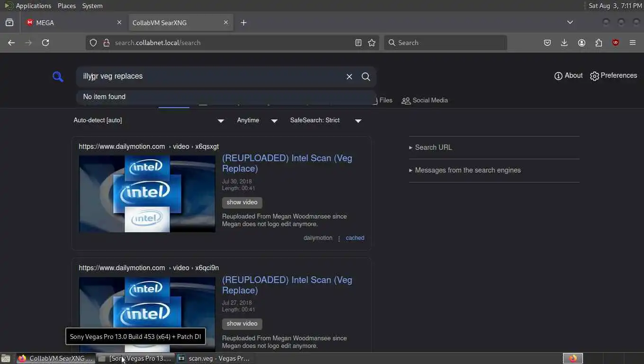The width and height of the screenshot is (644, 364).
Task: Switch to CollabVM SearXNG taskbar window
Action: pos(56,358)
